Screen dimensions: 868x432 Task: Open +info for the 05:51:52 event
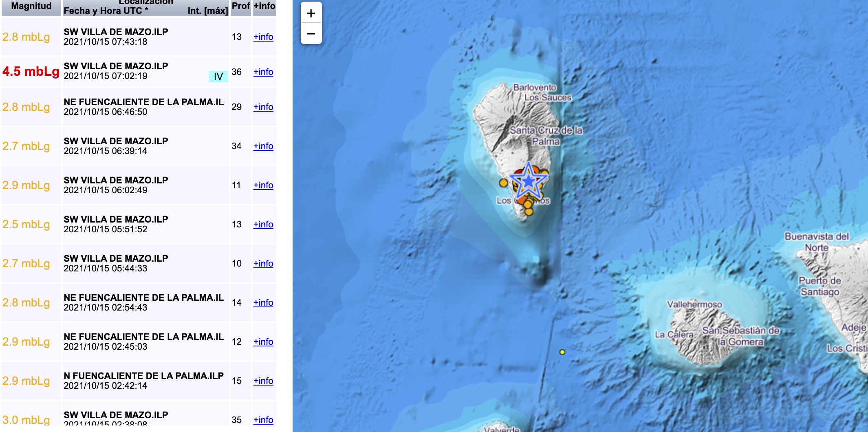click(263, 224)
